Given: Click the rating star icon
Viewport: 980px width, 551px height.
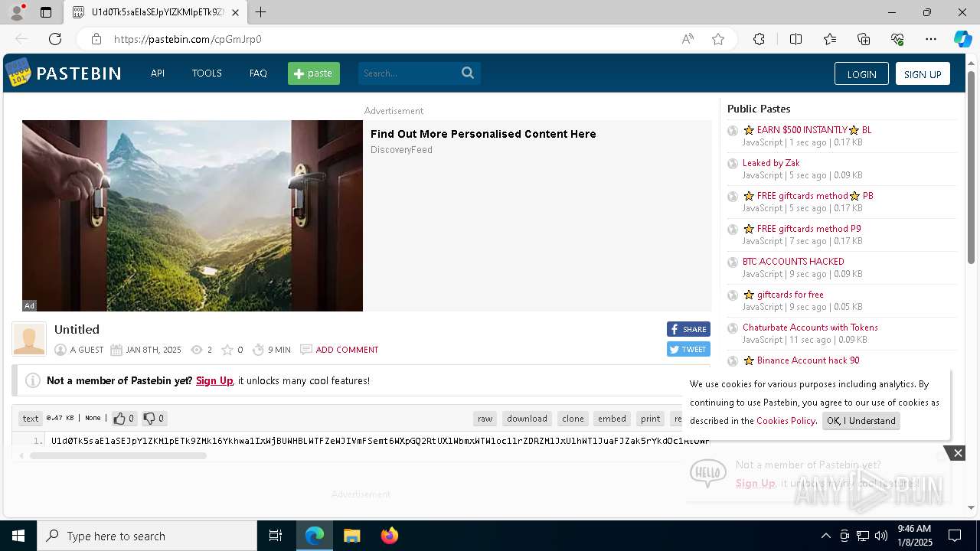Looking at the screenshot, I should coord(227,350).
